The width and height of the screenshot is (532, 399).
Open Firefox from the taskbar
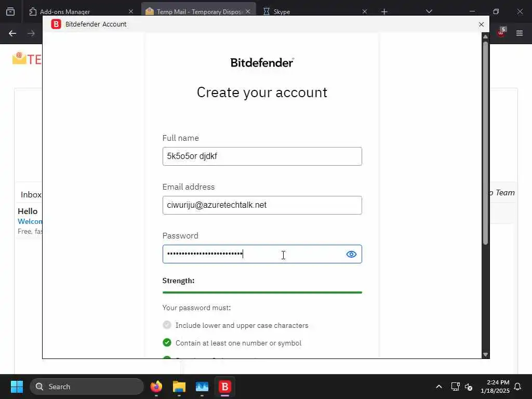point(156,387)
